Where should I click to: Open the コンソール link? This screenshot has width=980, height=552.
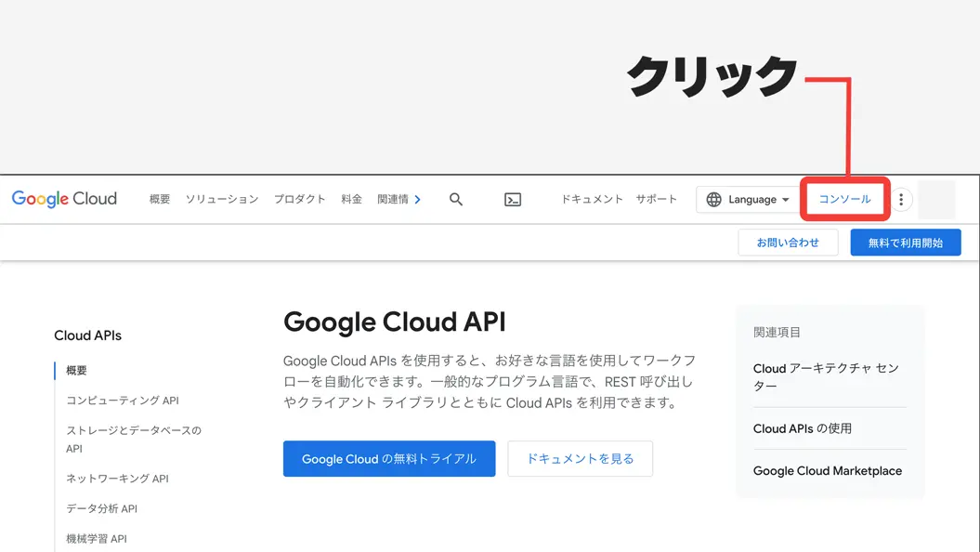845,199
